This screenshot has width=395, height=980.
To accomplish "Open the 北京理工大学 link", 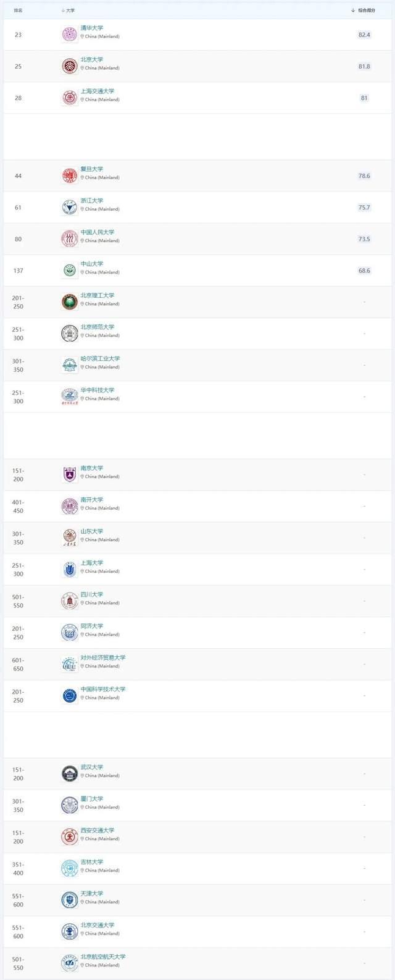I will pyautogui.click(x=98, y=295).
